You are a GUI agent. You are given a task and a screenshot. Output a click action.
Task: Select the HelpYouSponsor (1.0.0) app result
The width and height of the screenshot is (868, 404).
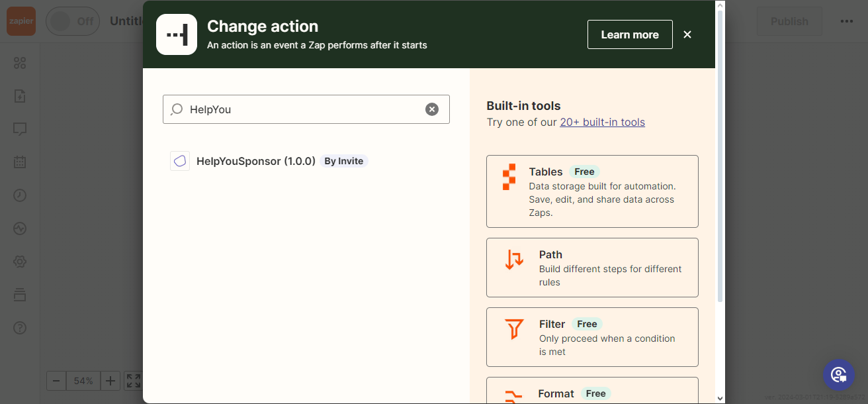tap(306, 161)
